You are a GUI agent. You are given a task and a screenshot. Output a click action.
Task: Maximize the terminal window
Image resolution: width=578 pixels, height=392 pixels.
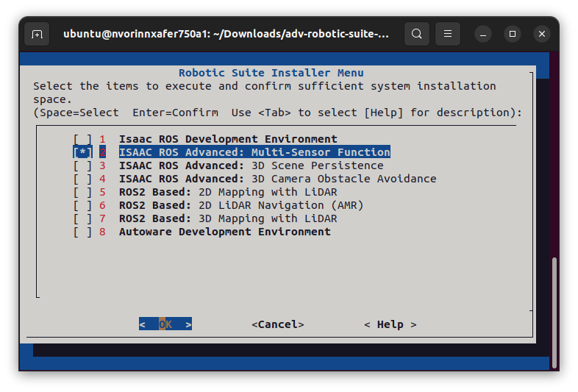(513, 34)
